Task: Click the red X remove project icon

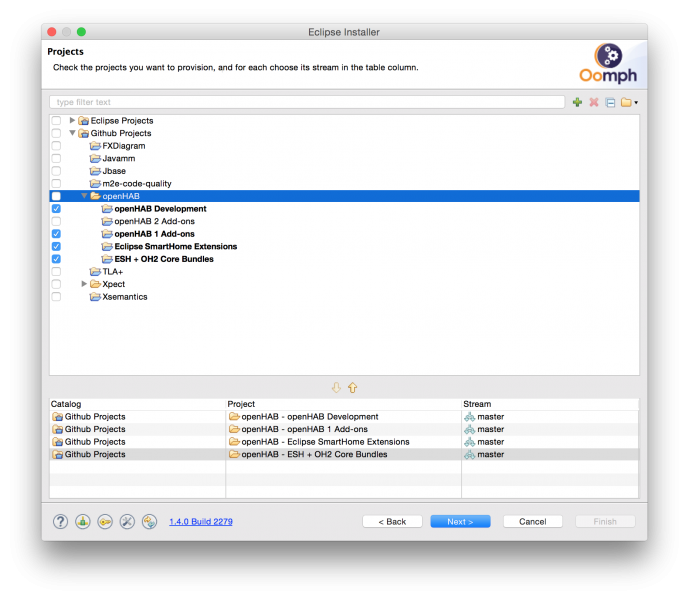Action: 594,102
